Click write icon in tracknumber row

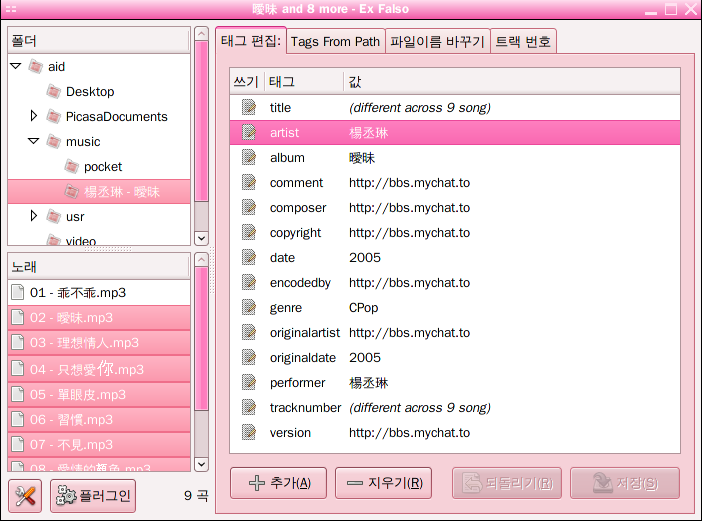pos(248,408)
